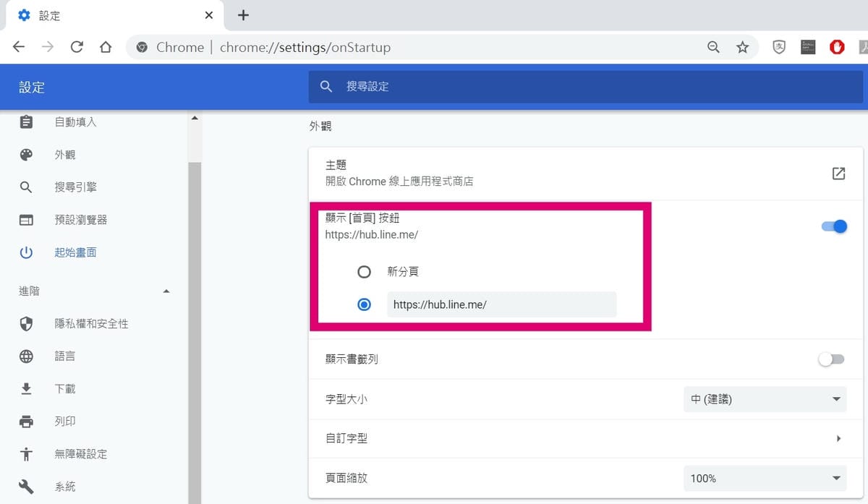The width and height of the screenshot is (868, 504).
Task: Open 語言 in the sidebar
Action: click(65, 356)
